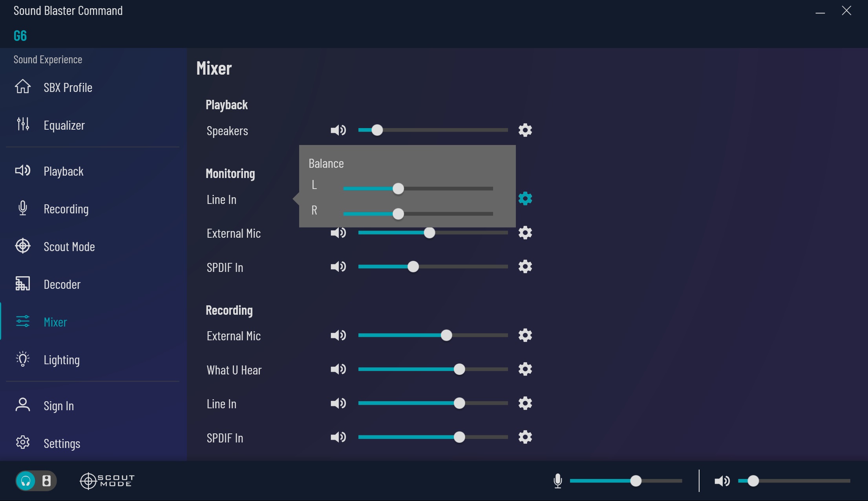The height and width of the screenshot is (501, 868).
Task: Mute Monitoring External Mic speaker icon
Action: (x=338, y=233)
